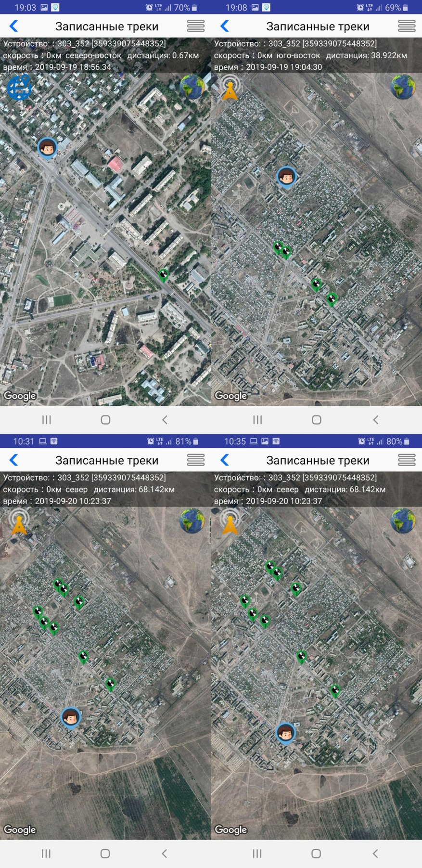Tap the boy avatar marker in the 19:03 map

click(47, 148)
